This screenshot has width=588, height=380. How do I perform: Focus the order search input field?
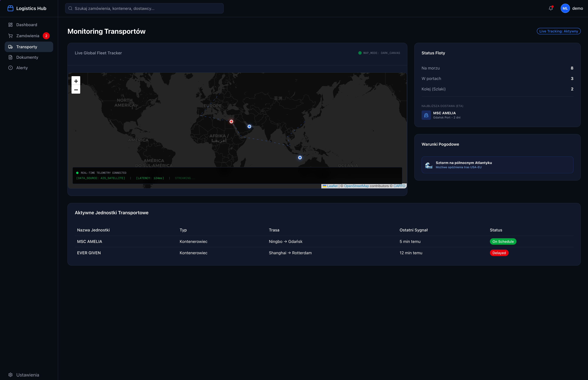pyautogui.click(x=144, y=8)
